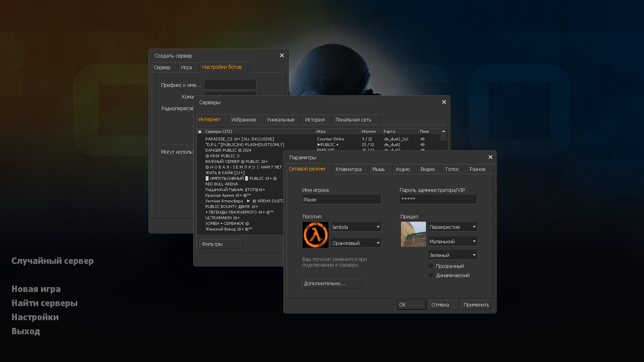This screenshot has height=362, width=644.
Task: Click Найти серверы in main menu
Action: coord(45,303)
